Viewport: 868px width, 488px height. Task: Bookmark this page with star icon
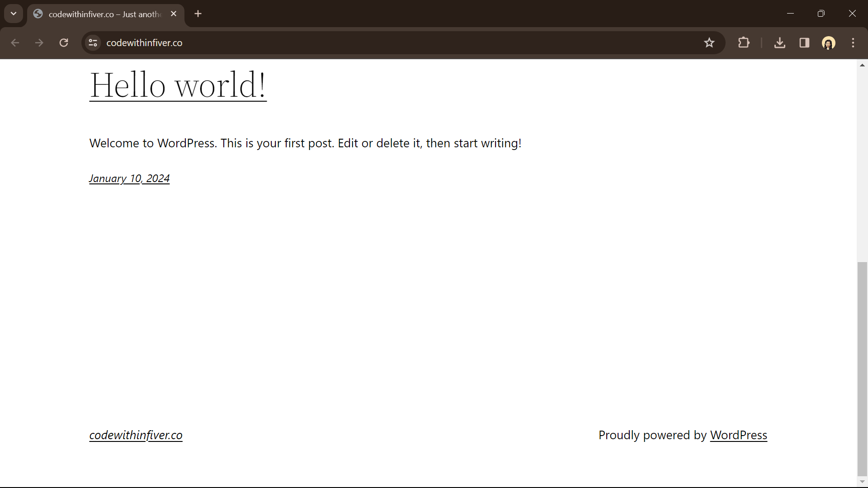709,43
